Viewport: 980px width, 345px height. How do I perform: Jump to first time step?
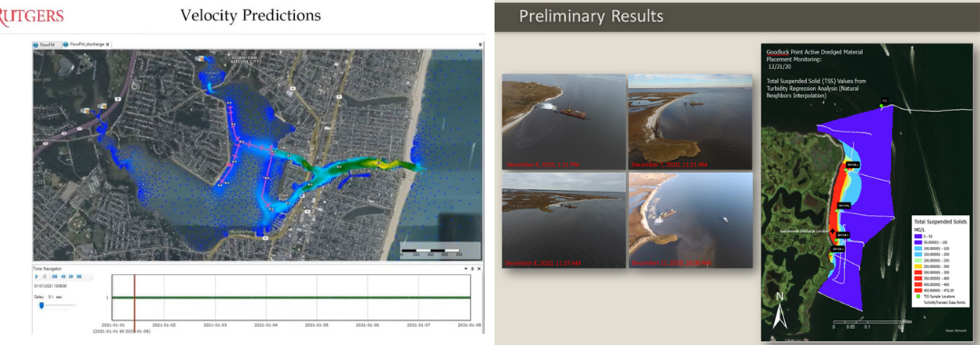(x=55, y=276)
